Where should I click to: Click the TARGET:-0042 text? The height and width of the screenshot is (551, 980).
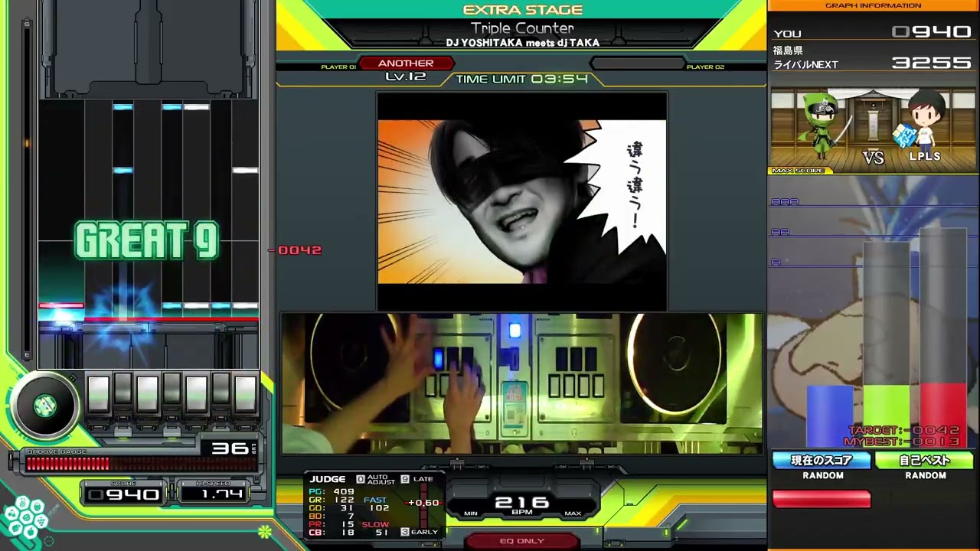tap(904, 431)
